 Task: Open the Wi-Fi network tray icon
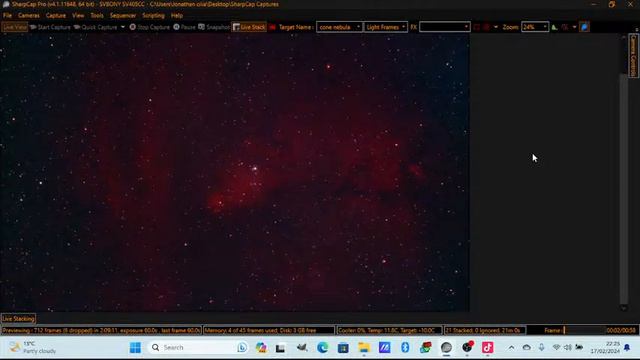click(556, 348)
